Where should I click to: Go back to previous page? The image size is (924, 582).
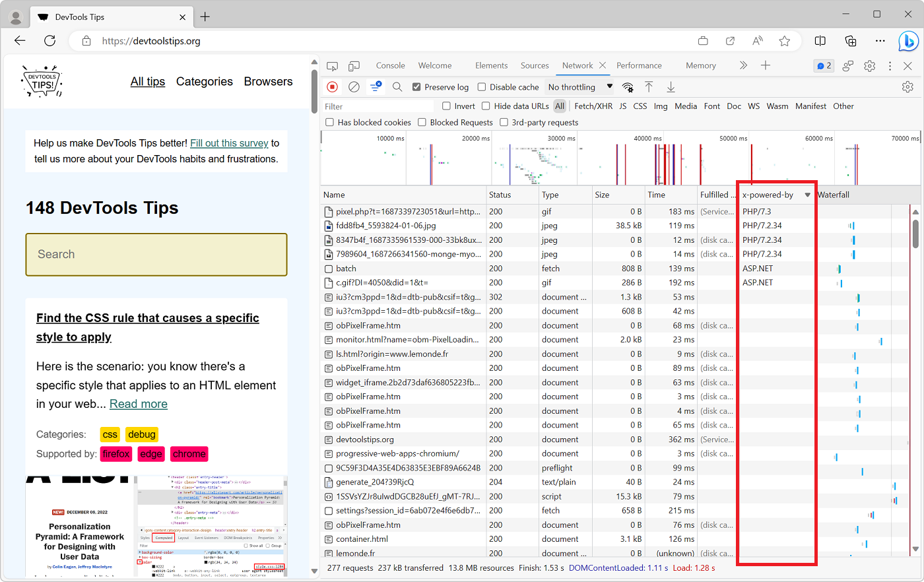coord(20,41)
